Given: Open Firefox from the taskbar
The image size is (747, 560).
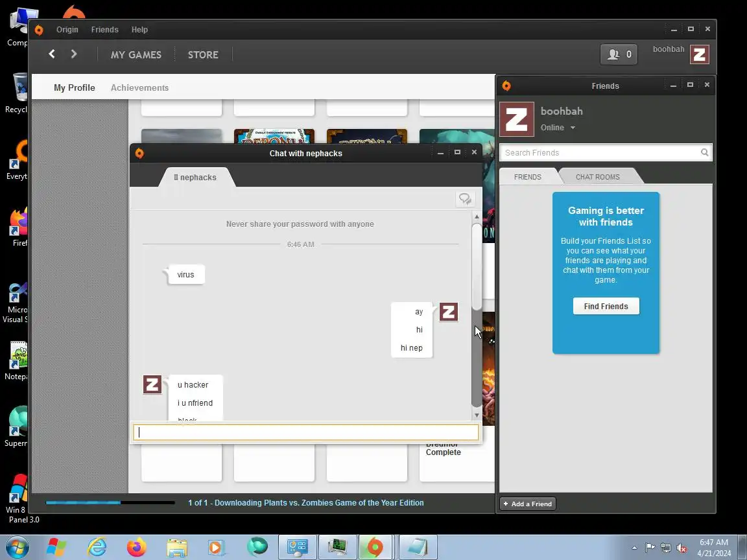Looking at the screenshot, I should 137,547.
